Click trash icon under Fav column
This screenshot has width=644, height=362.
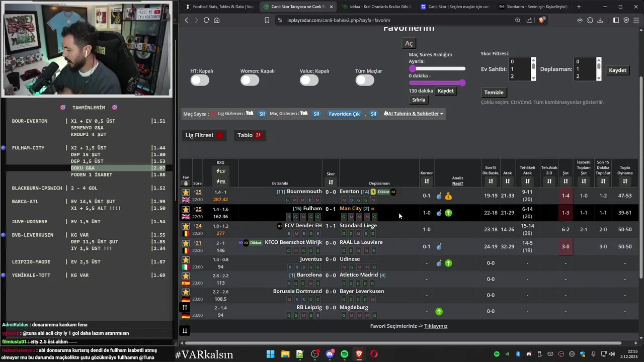(x=186, y=184)
